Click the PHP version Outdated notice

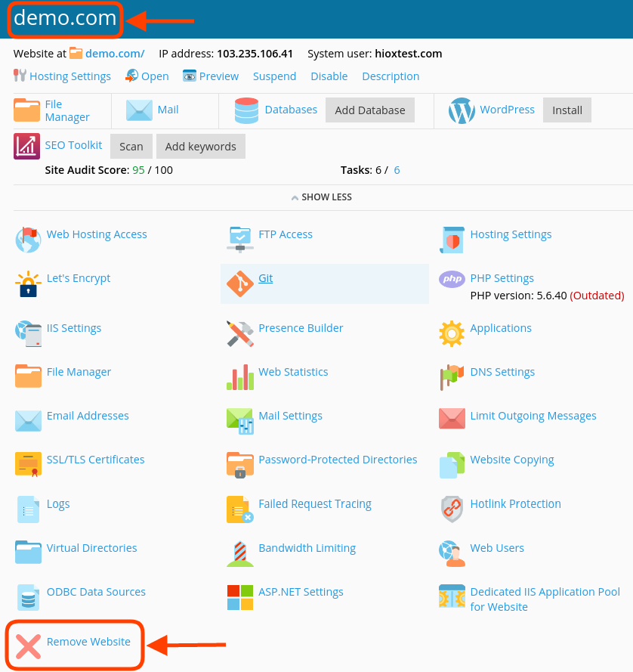point(597,296)
